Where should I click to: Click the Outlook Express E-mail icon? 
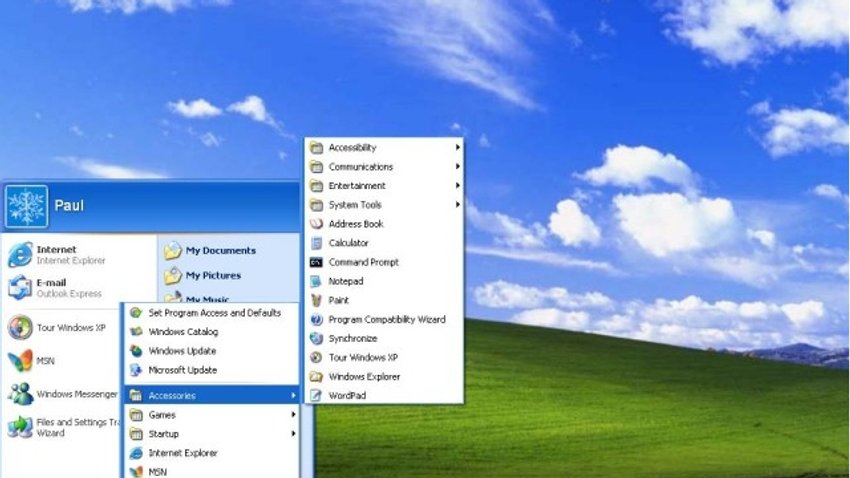tap(20, 287)
